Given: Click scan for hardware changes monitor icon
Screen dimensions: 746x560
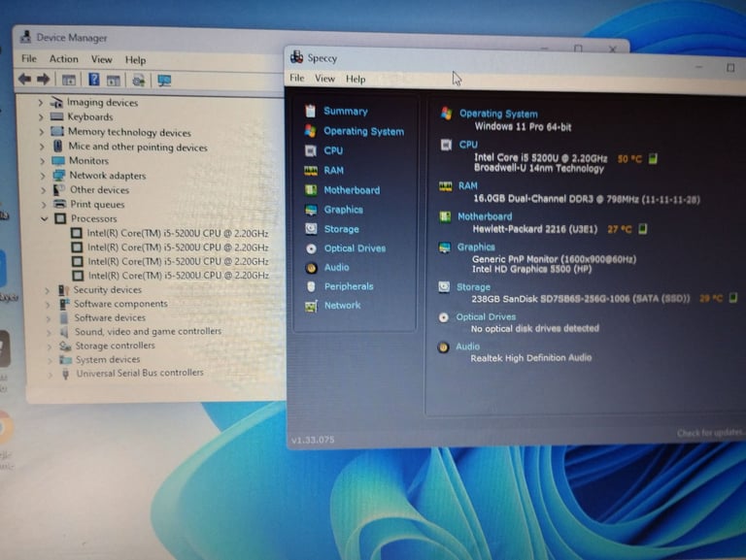Looking at the screenshot, I should pos(164,81).
